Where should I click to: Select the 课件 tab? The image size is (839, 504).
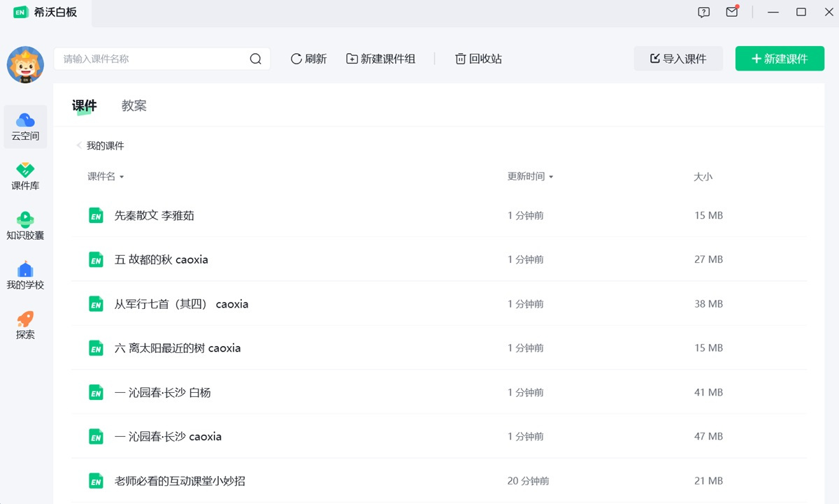(x=84, y=106)
